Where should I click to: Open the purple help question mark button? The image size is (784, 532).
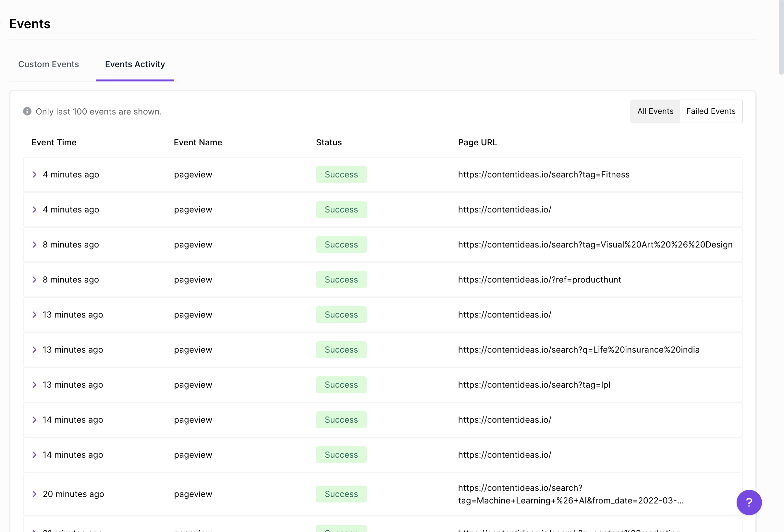pyautogui.click(x=749, y=502)
